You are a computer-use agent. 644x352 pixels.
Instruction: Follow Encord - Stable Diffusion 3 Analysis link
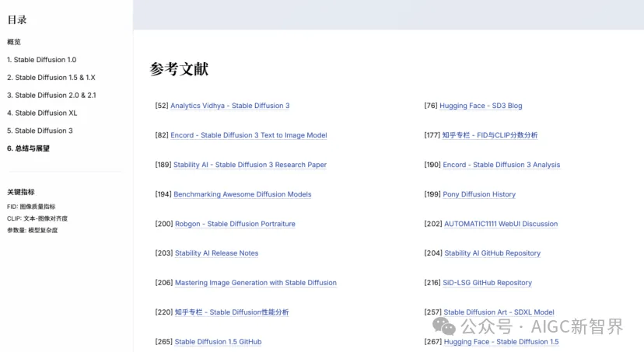502,165
